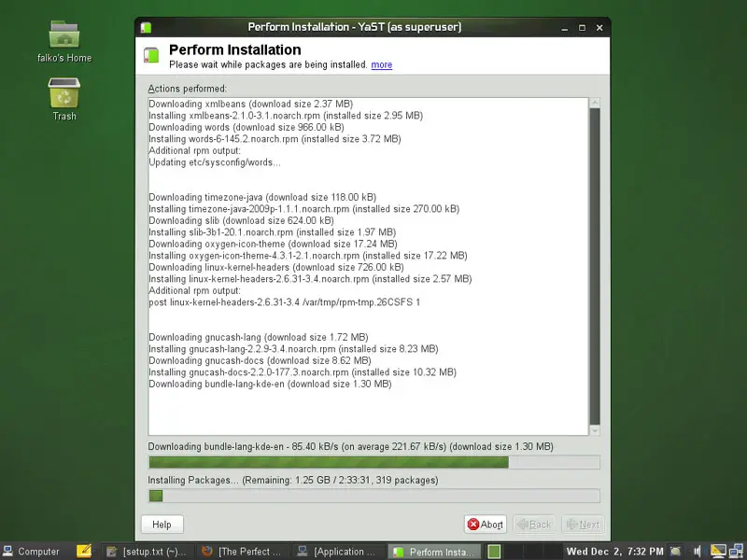
Task: Click the network connection tray icon
Action: click(x=736, y=552)
